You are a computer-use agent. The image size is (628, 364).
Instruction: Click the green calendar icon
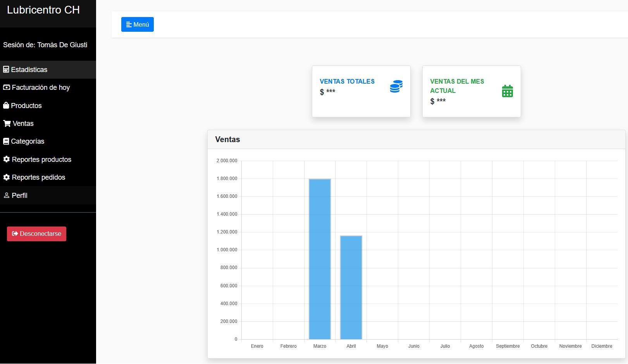point(507,91)
